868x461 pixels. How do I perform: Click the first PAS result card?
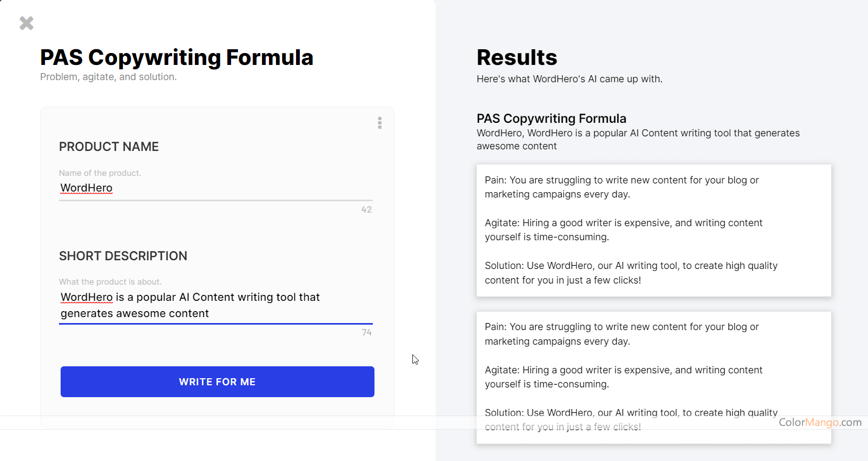(654, 230)
